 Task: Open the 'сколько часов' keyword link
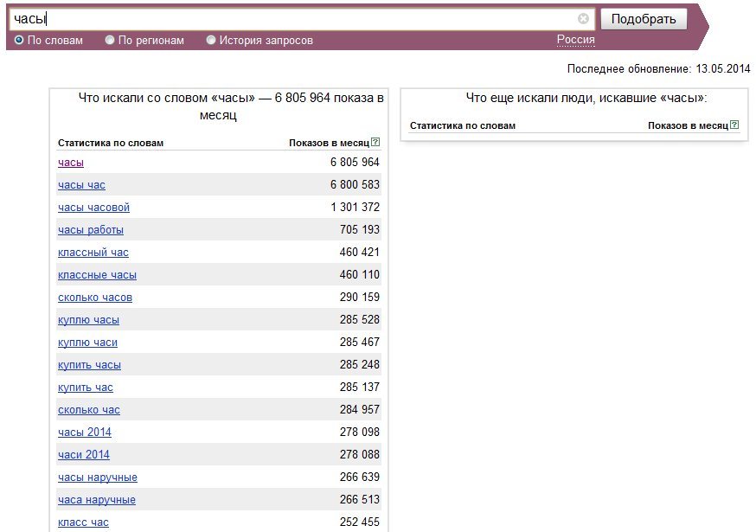point(95,298)
